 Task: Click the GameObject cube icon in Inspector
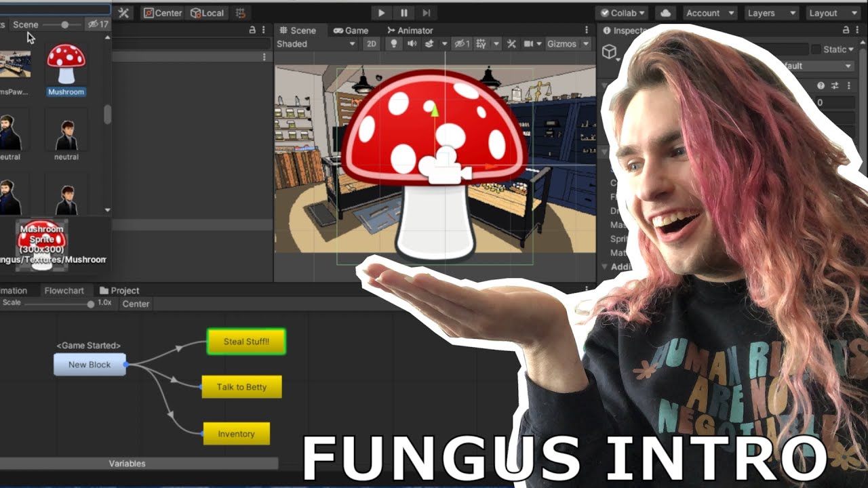pos(610,52)
